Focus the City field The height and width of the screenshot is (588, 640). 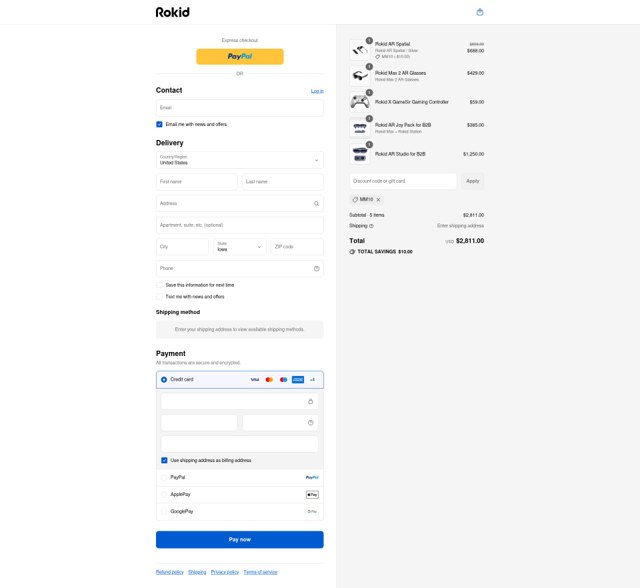[x=182, y=246]
